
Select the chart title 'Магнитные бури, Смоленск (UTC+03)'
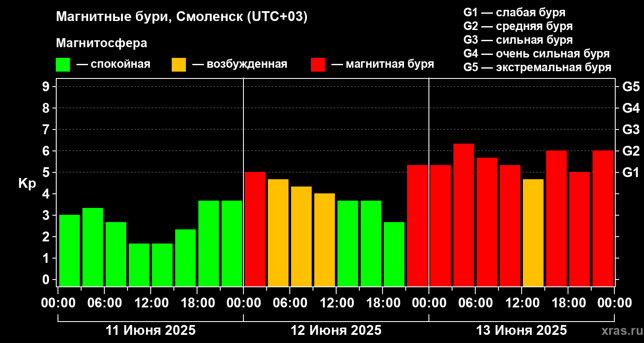pyautogui.click(x=182, y=17)
